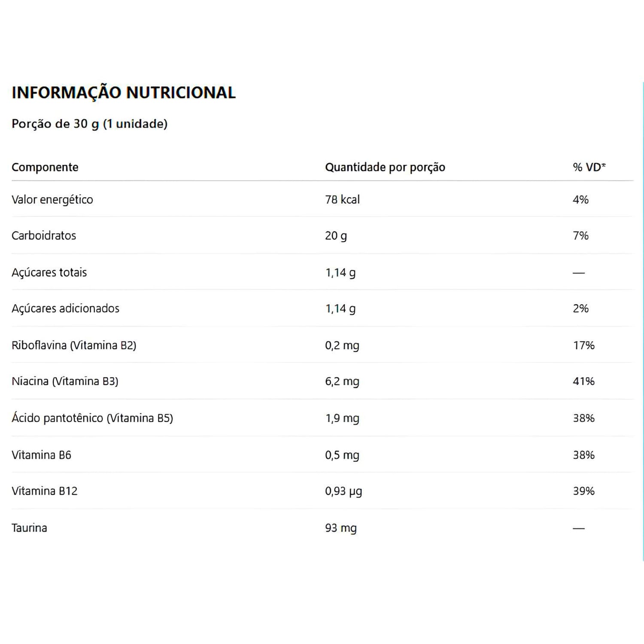Click the 17% riboflavin daily value
The height and width of the screenshot is (644, 644).
click(584, 346)
